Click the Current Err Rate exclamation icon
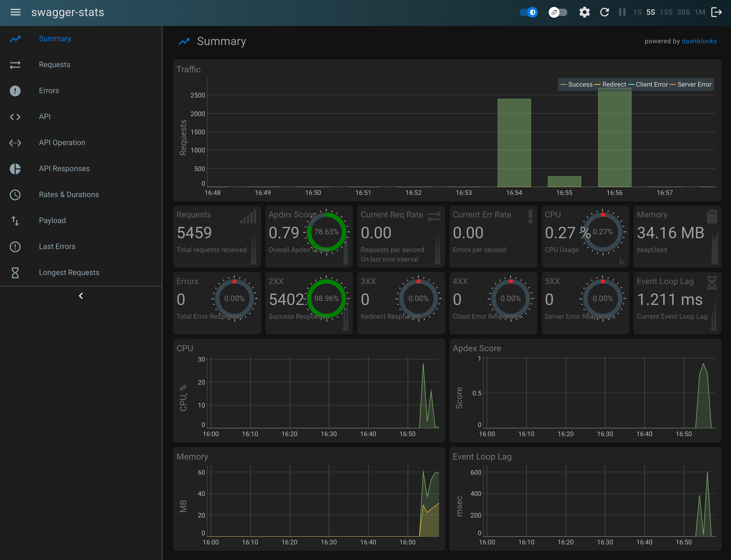This screenshot has width=731, height=560. pyautogui.click(x=530, y=217)
